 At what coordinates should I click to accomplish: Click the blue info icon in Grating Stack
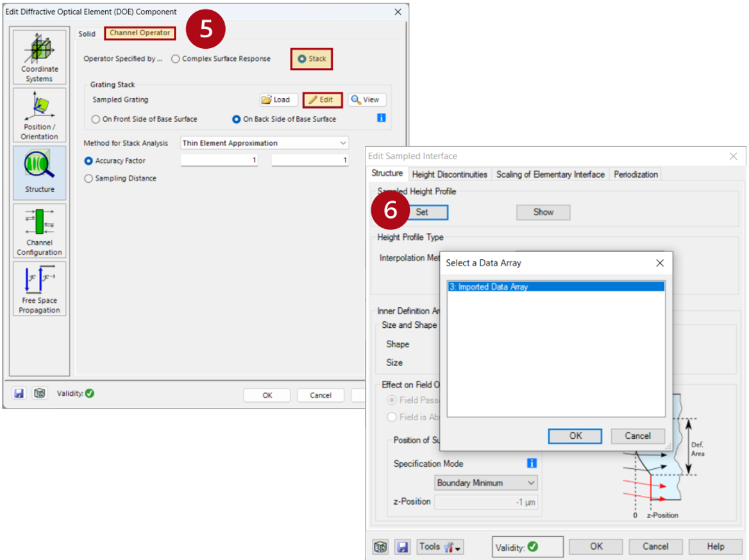(x=381, y=117)
